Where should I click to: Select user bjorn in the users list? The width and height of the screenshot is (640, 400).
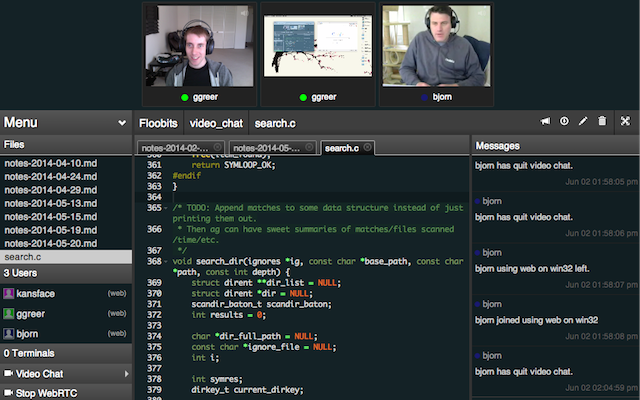pos(66,333)
